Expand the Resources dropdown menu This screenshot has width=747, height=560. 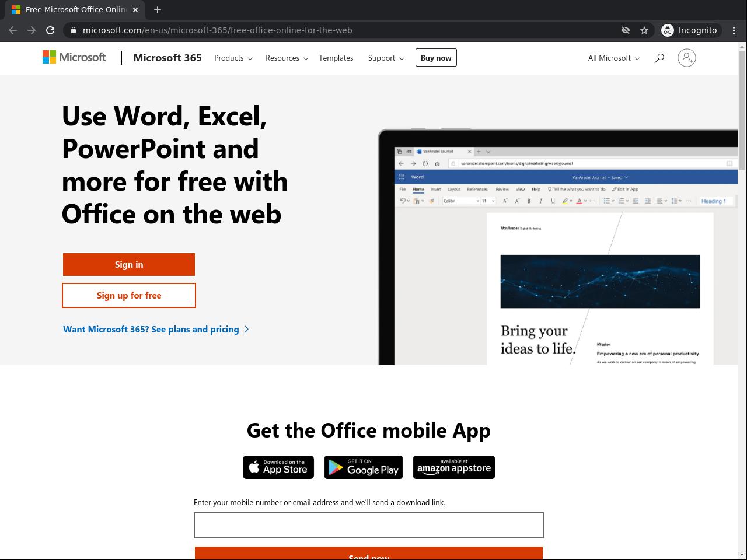pyautogui.click(x=287, y=58)
